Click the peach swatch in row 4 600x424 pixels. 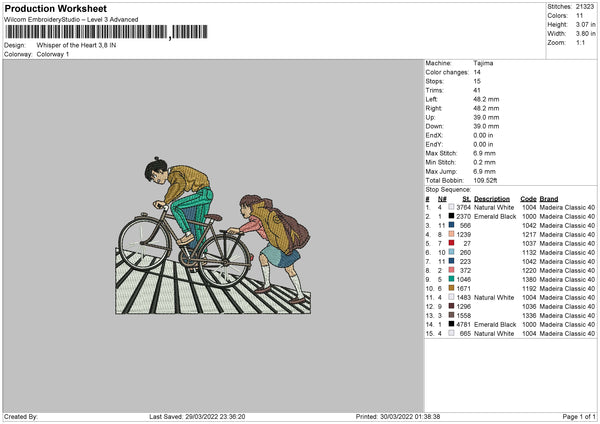[452, 234]
